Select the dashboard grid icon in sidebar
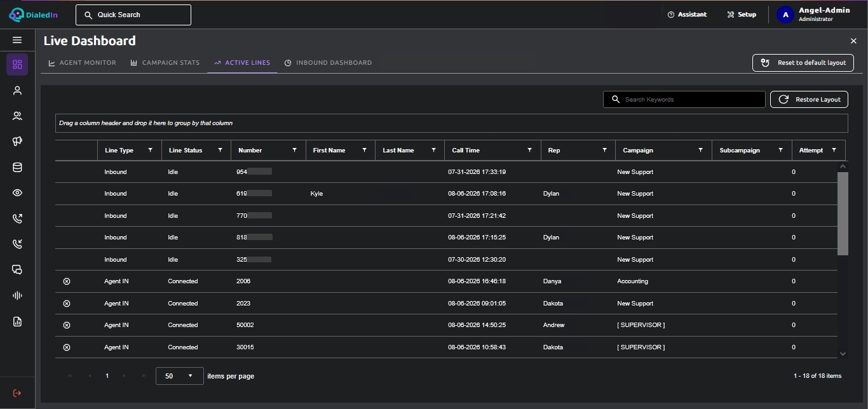The height and width of the screenshot is (409, 868). point(17,64)
